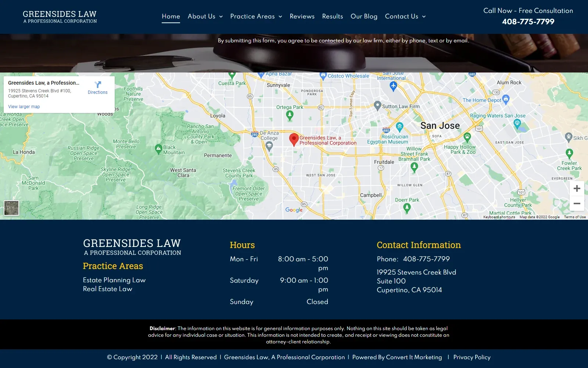The height and width of the screenshot is (368, 588).
Task: Click the View larger map link
Action: [x=24, y=106]
